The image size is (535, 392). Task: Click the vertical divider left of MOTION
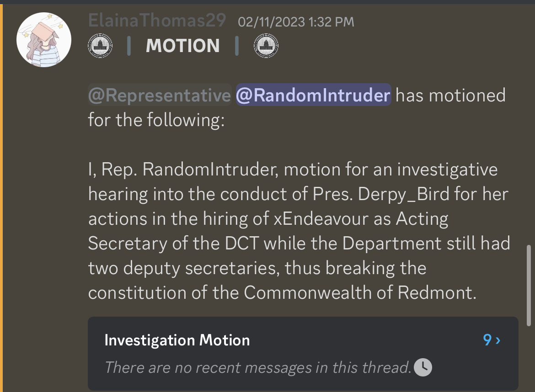[129, 46]
